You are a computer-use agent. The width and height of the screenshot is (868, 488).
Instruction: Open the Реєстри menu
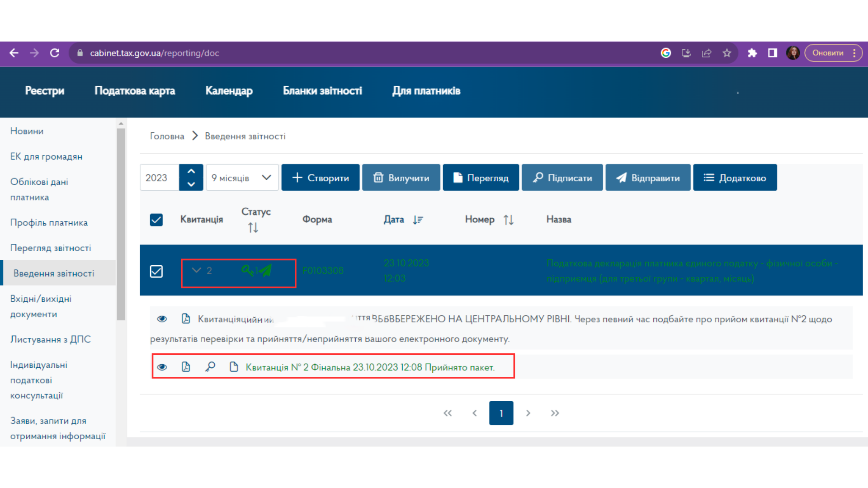click(x=45, y=91)
